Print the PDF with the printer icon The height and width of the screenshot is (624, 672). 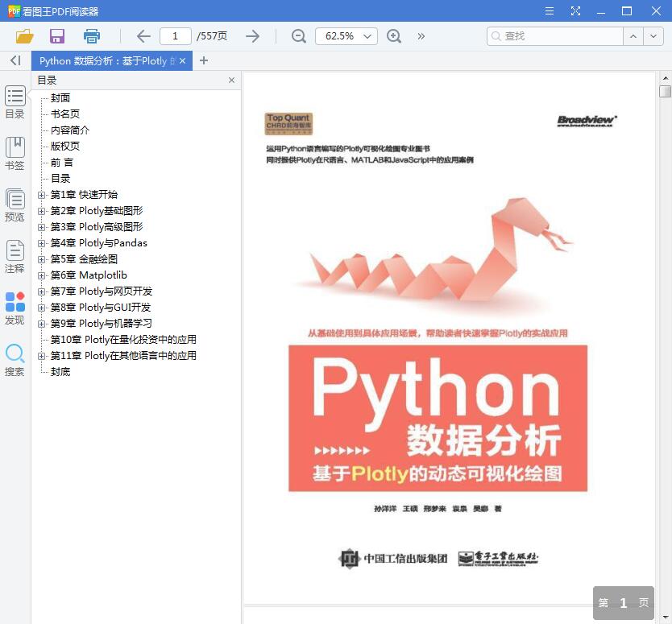91,36
